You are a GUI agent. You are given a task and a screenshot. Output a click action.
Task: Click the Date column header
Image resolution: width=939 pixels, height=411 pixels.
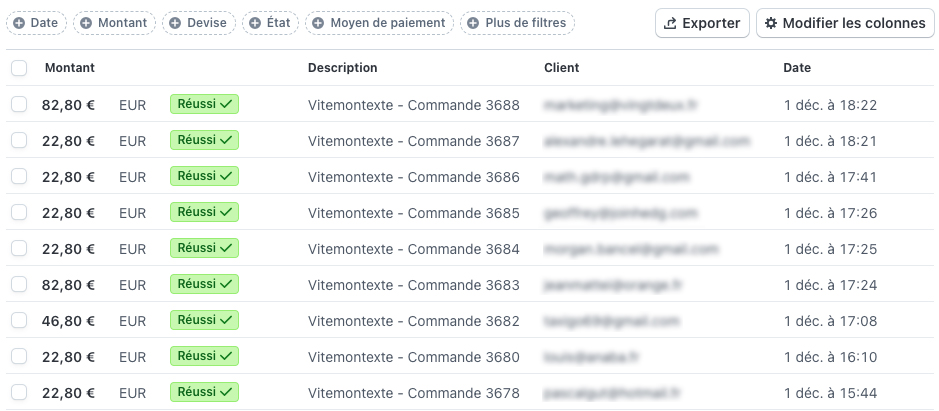pyautogui.click(x=797, y=68)
